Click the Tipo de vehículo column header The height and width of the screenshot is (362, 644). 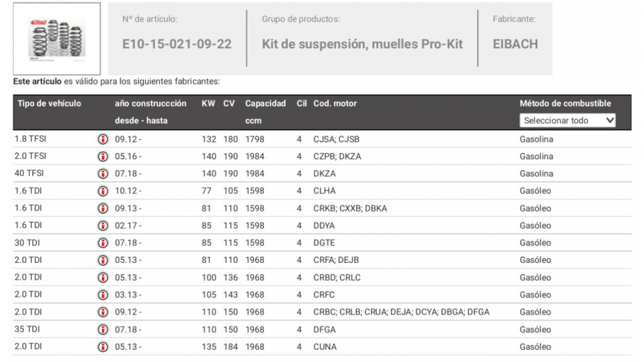coord(50,104)
